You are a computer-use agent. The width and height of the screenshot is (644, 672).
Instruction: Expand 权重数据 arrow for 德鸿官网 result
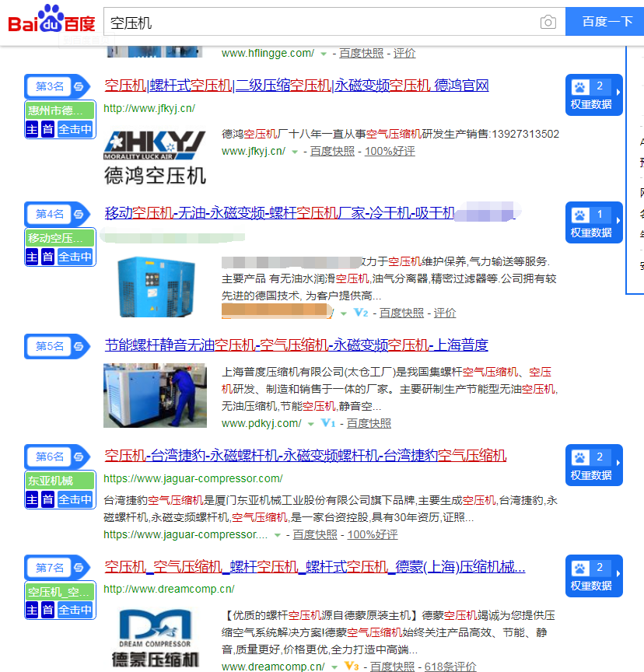(x=618, y=92)
